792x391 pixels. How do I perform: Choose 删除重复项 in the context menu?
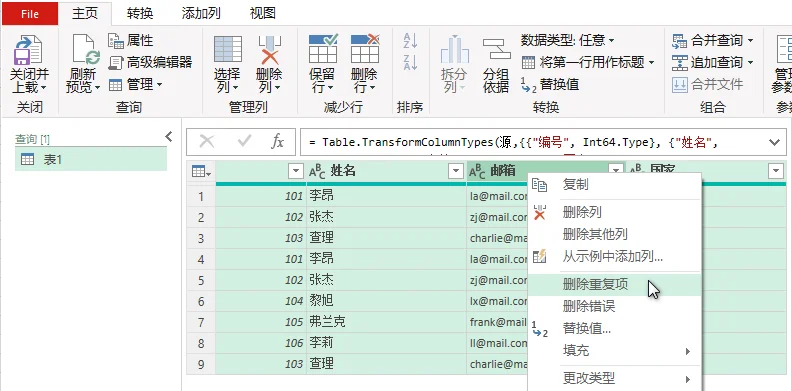pos(615,284)
